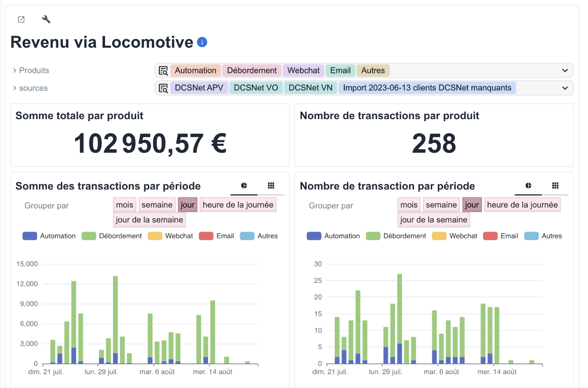This screenshot has width=588, height=388.
Task: Click the open in new window icon
Action: pos(21,20)
